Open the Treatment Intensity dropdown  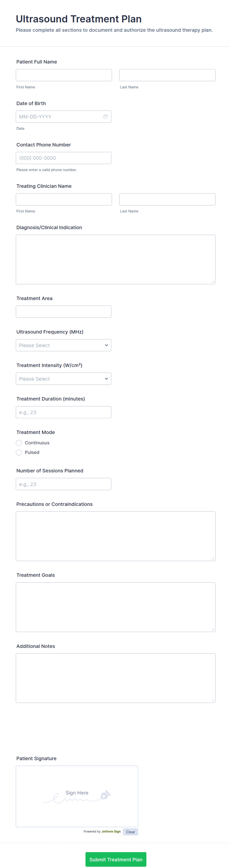(63, 379)
